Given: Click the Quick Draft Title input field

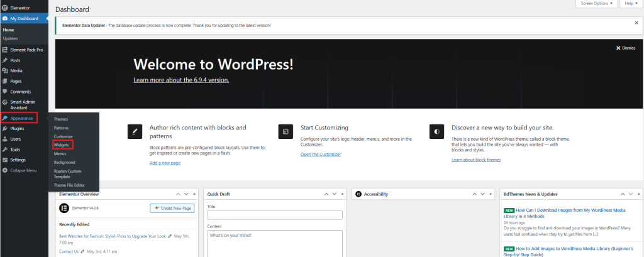Looking at the screenshot, I should [x=275, y=215].
